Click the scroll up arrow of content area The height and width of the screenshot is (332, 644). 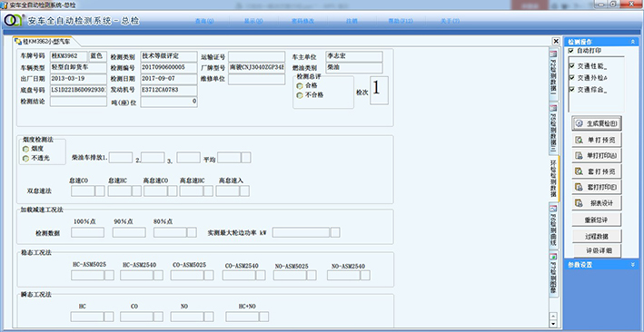click(x=553, y=316)
